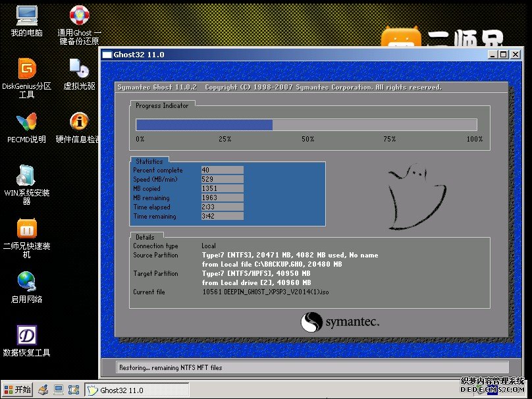532x399 pixels.
Task: Launch the WIN系统安装器 desktop icon
Action: coord(27,185)
